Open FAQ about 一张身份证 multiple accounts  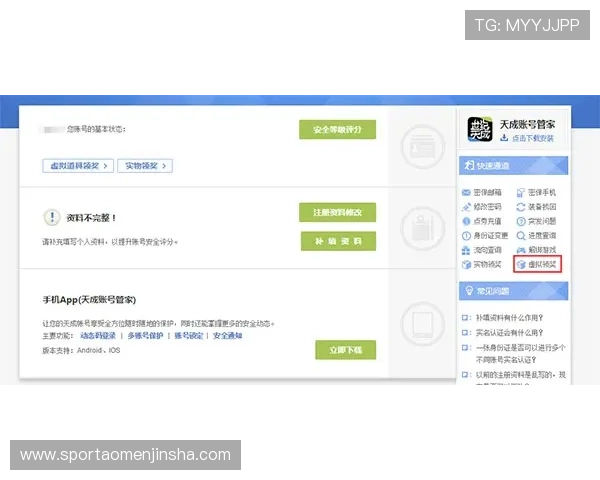point(520,354)
